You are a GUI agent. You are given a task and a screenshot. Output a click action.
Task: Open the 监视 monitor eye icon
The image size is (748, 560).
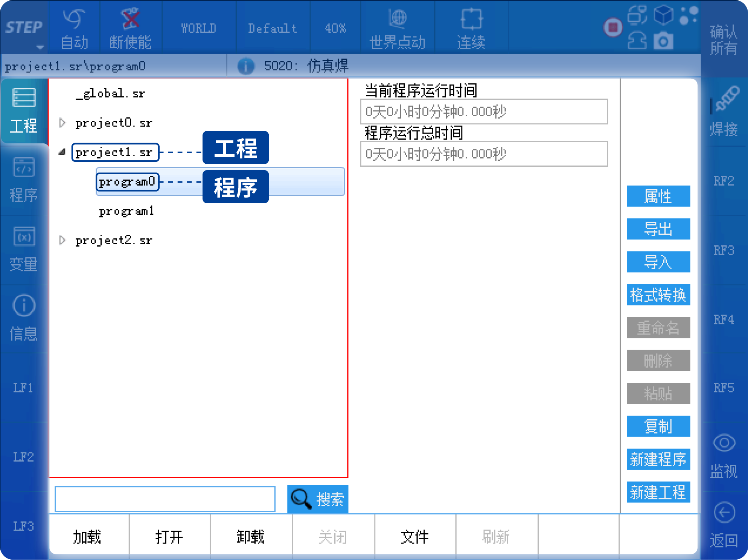[x=724, y=456]
